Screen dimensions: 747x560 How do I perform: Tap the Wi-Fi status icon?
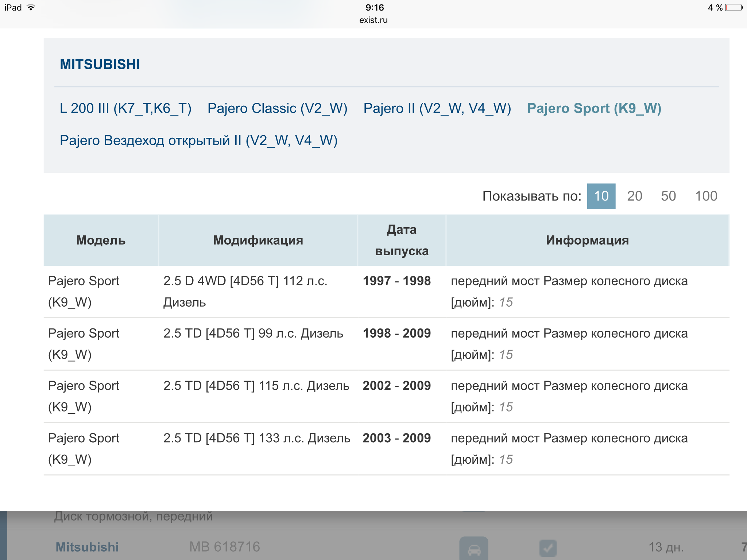31,8
